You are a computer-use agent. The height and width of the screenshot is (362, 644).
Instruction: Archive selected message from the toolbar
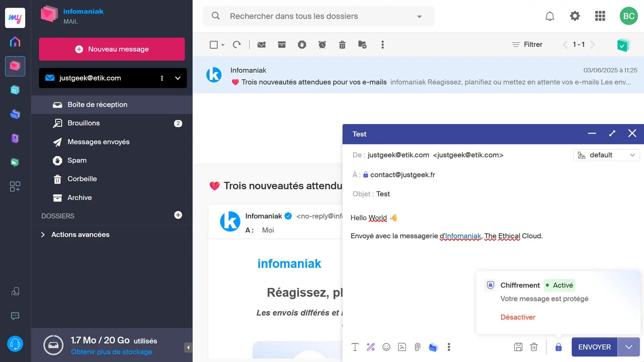click(x=282, y=45)
